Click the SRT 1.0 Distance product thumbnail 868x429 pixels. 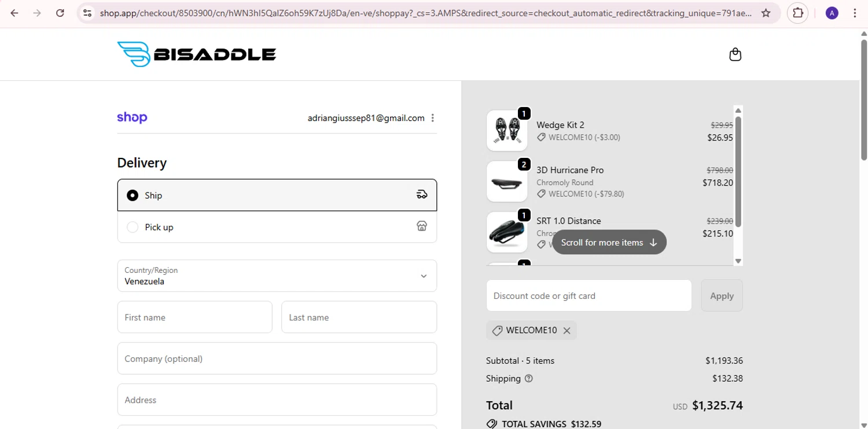(x=507, y=232)
